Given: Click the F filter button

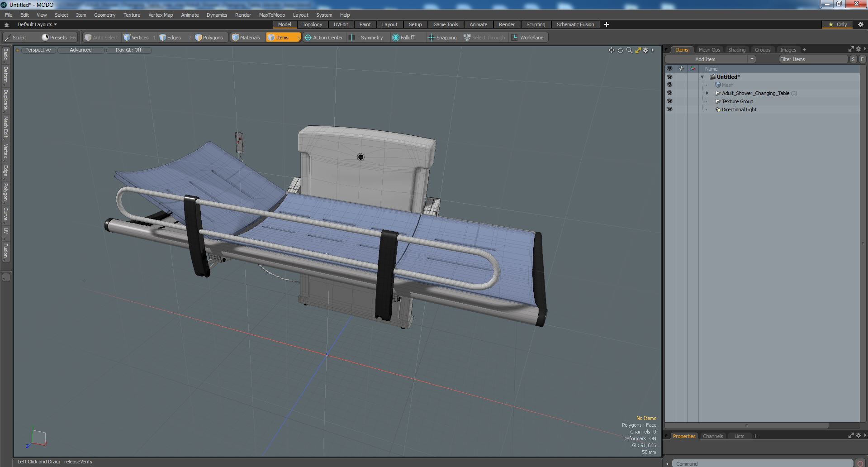Looking at the screenshot, I should [x=862, y=59].
